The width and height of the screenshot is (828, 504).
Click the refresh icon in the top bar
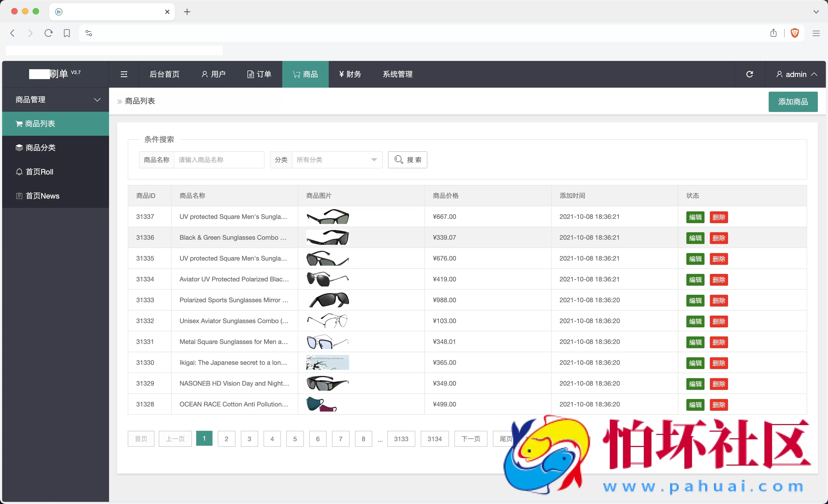(749, 74)
